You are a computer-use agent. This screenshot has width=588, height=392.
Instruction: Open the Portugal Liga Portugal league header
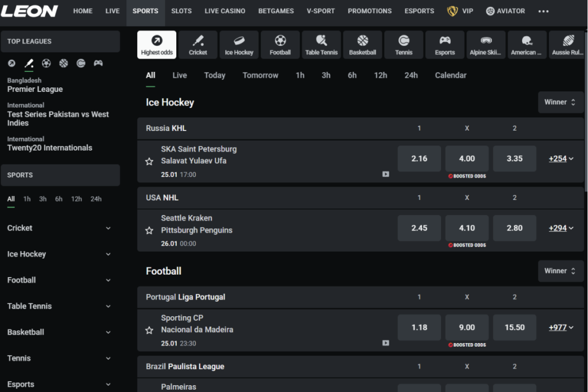pyautogui.click(x=185, y=297)
